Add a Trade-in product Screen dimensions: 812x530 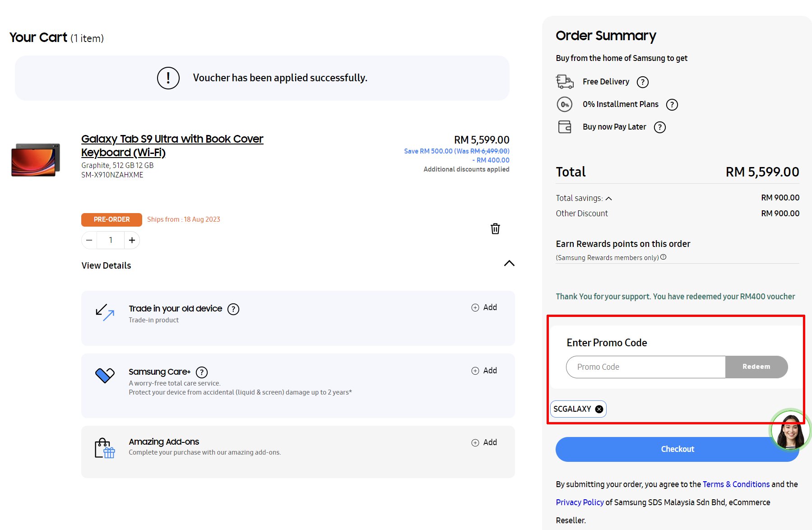pos(484,307)
